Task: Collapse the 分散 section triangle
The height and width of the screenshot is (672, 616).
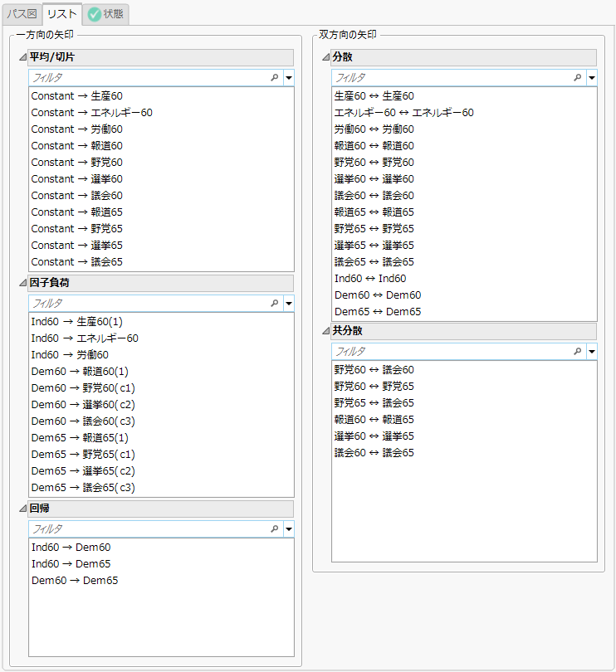Action: tap(326, 57)
